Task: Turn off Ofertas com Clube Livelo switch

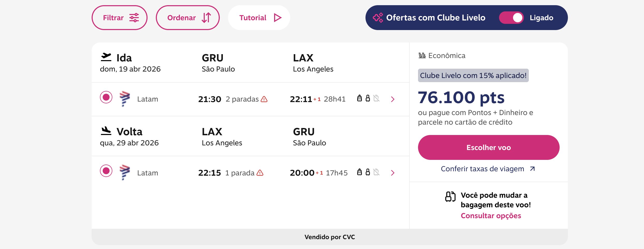Action: pos(511,18)
